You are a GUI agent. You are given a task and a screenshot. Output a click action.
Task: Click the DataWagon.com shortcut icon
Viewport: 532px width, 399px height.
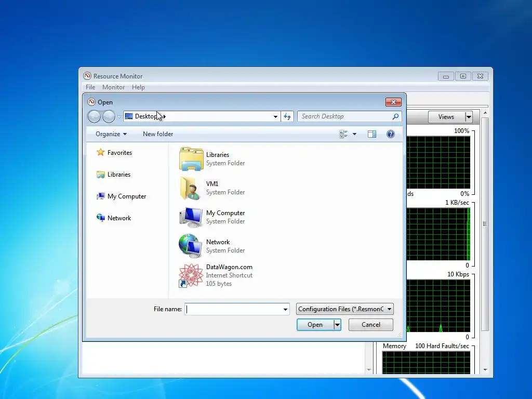click(190, 275)
